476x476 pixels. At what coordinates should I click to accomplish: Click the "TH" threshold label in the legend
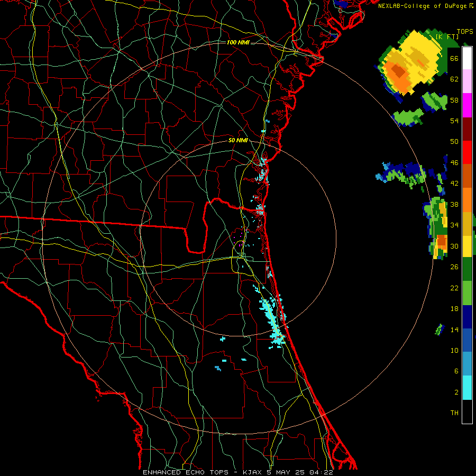tap(454, 413)
